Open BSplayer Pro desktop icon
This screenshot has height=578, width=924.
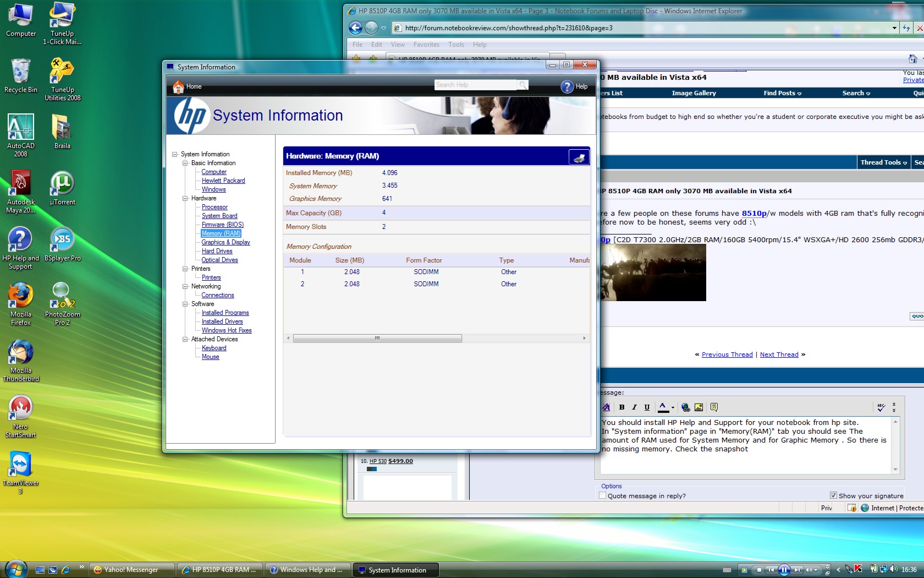coord(62,244)
